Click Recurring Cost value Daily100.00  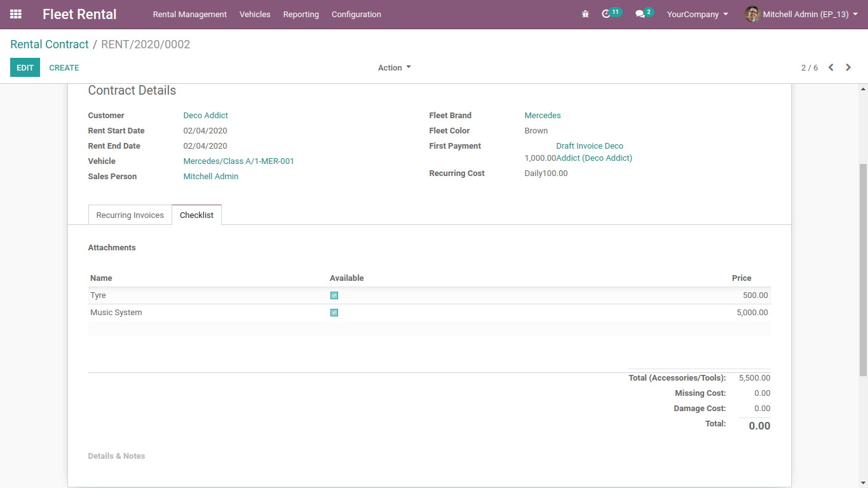click(546, 173)
